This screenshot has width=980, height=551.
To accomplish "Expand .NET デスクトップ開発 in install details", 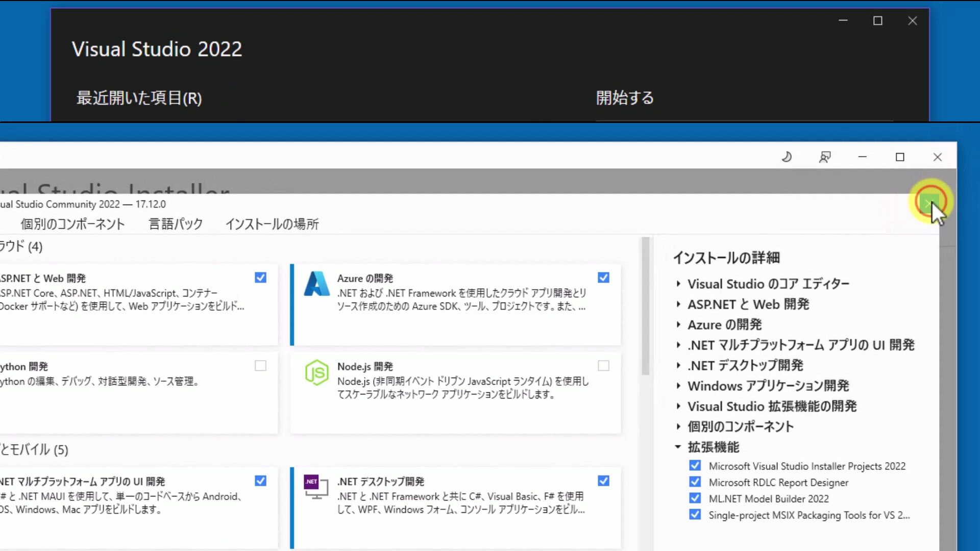I will (x=678, y=365).
